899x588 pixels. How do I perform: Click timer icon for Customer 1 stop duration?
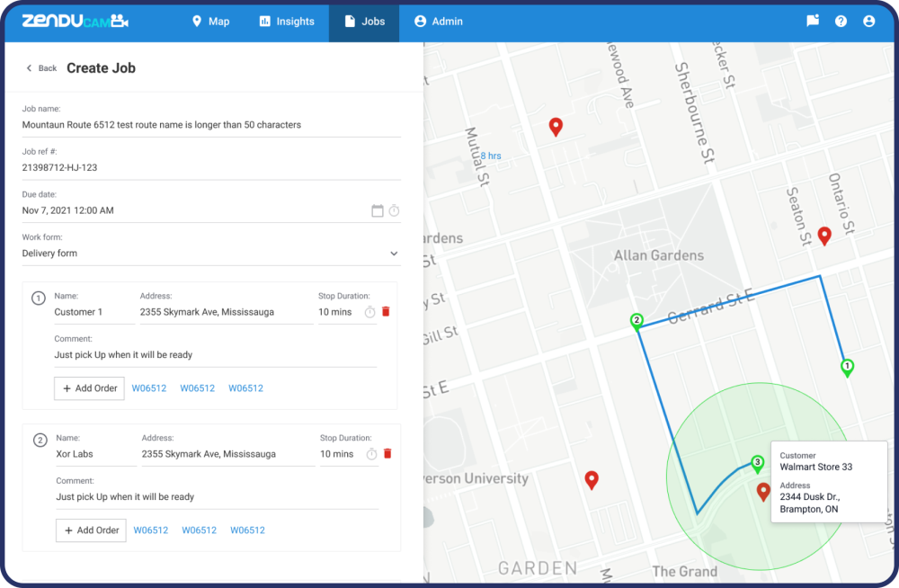click(369, 312)
